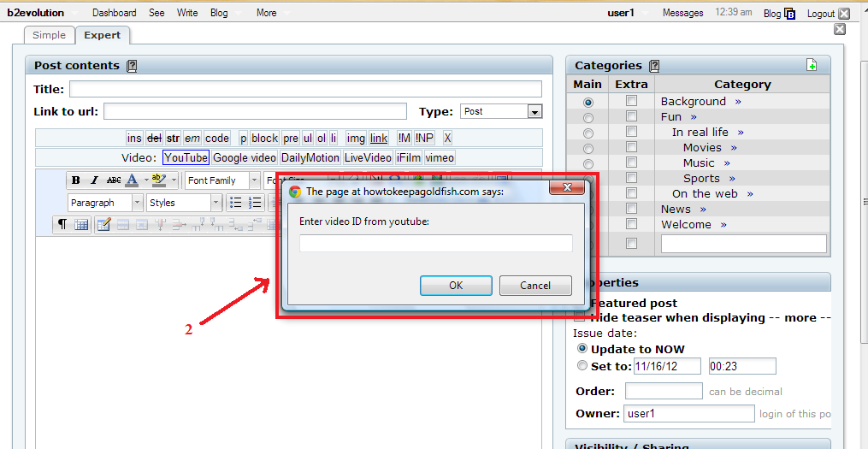Click OK in the video ID dialog

point(456,286)
